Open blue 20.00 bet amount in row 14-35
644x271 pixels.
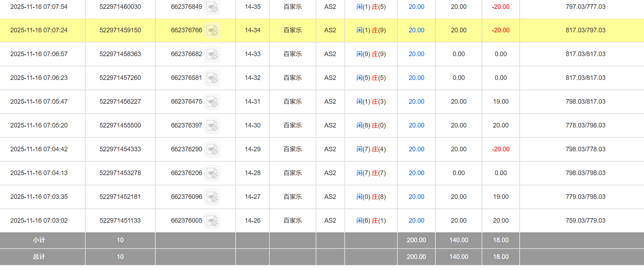coord(416,7)
